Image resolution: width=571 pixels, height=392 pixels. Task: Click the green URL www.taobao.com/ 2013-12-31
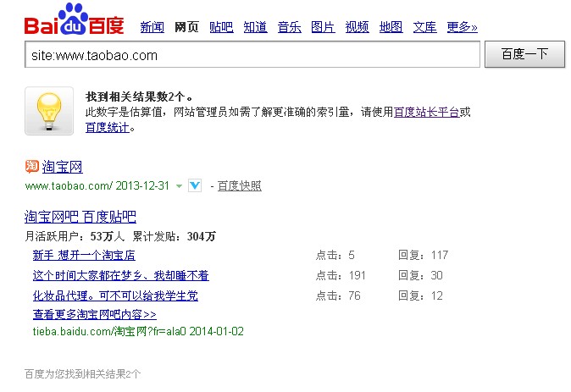tap(97, 186)
